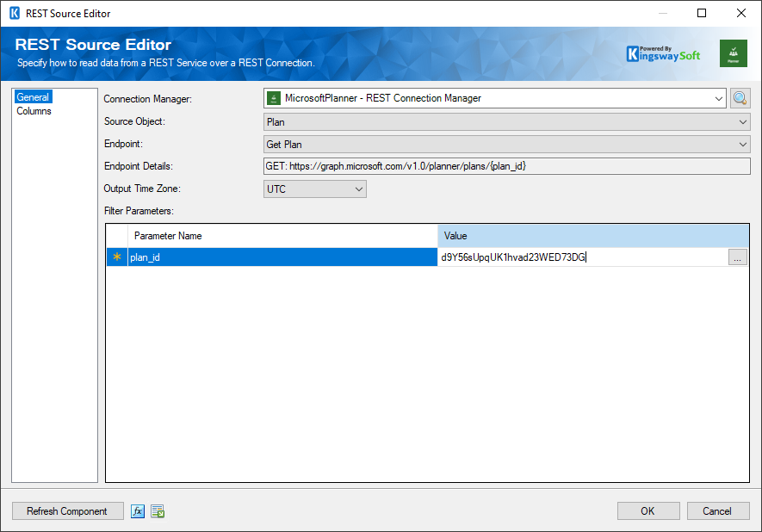Viewport: 762px width, 532px height.
Task: Dismiss the editor with Cancel
Action: point(718,510)
